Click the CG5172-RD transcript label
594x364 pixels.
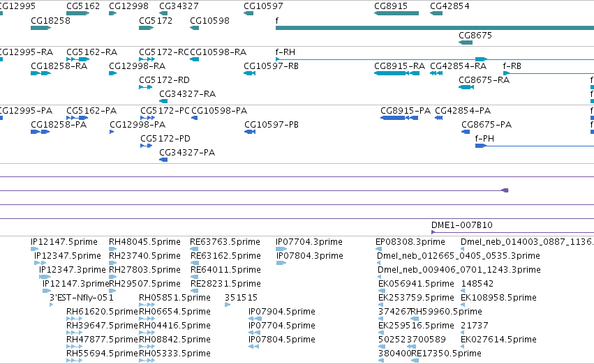pyautogui.click(x=165, y=79)
